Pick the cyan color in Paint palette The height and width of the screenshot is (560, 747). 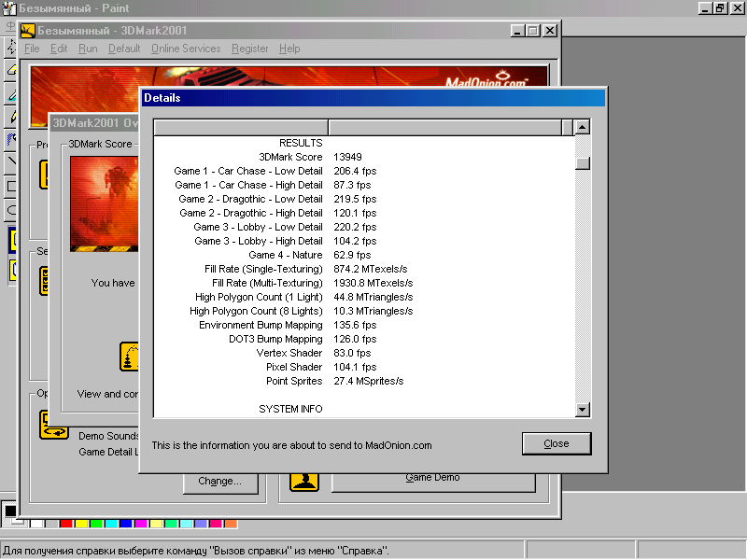(x=111, y=524)
